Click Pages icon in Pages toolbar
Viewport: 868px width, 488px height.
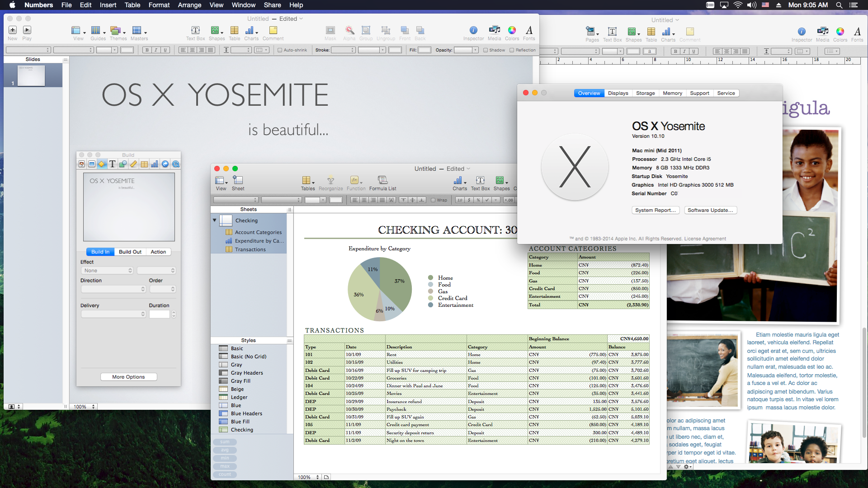[591, 31]
